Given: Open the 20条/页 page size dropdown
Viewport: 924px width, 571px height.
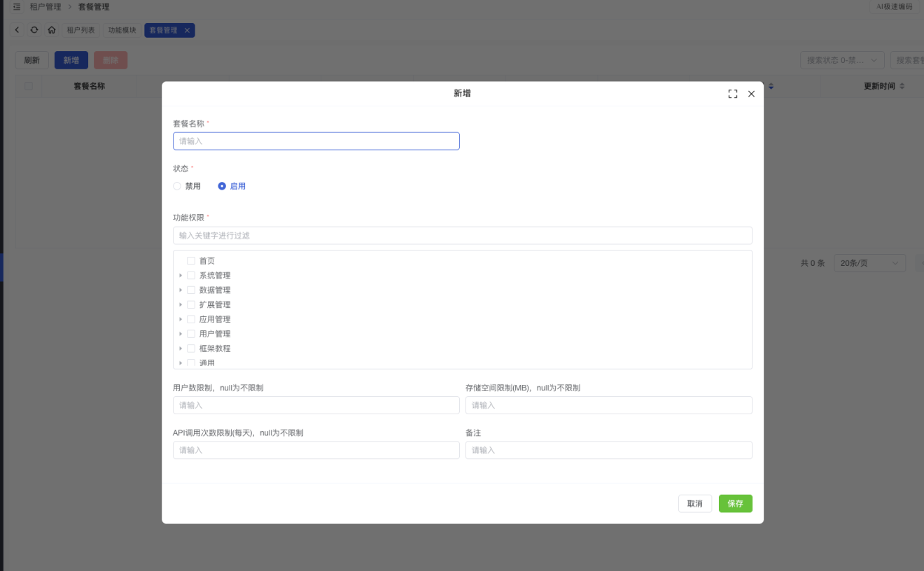Looking at the screenshot, I should pyautogui.click(x=869, y=263).
